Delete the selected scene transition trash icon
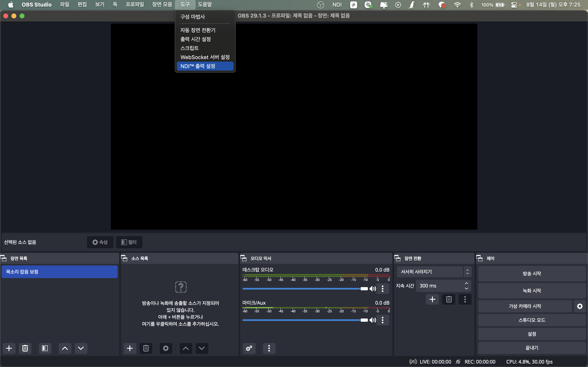 coord(449,299)
